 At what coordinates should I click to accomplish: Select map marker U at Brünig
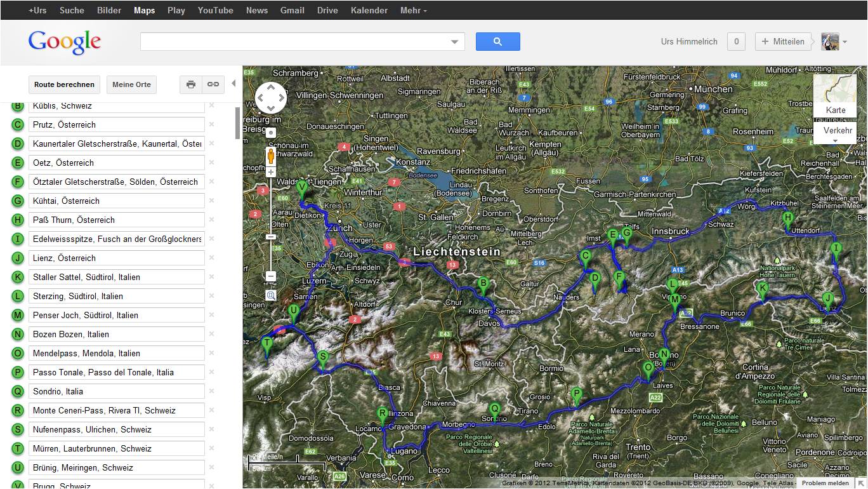[293, 314]
